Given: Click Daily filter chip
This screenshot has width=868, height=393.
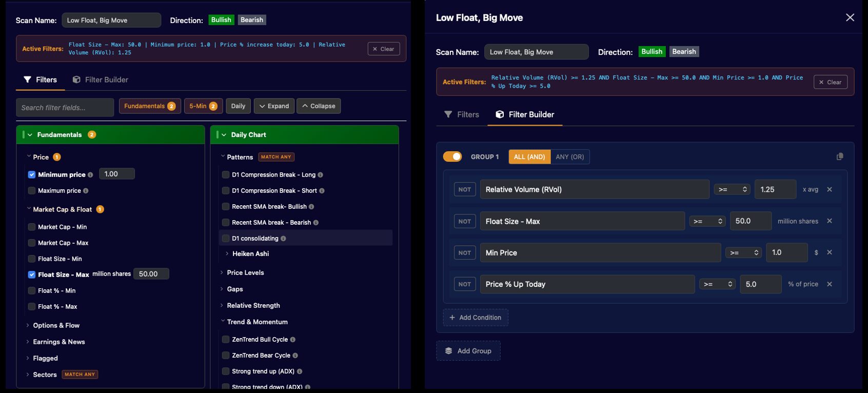Looking at the screenshot, I should tap(238, 106).
